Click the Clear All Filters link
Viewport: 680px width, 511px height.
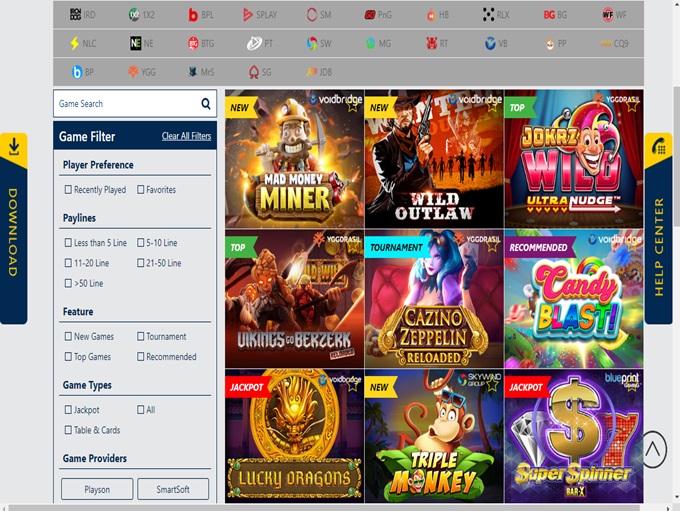pyautogui.click(x=186, y=136)
